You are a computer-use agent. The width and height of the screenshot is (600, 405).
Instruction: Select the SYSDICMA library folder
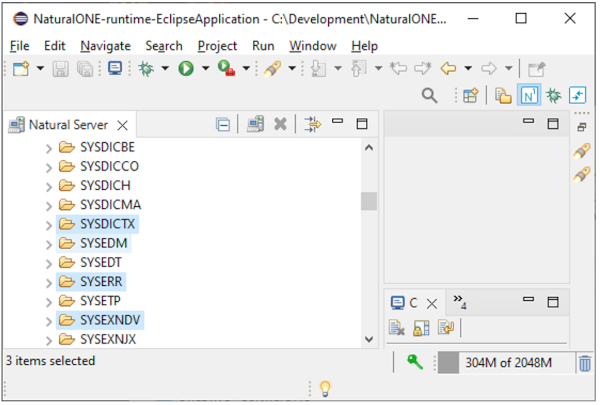(x=100, y=205)
